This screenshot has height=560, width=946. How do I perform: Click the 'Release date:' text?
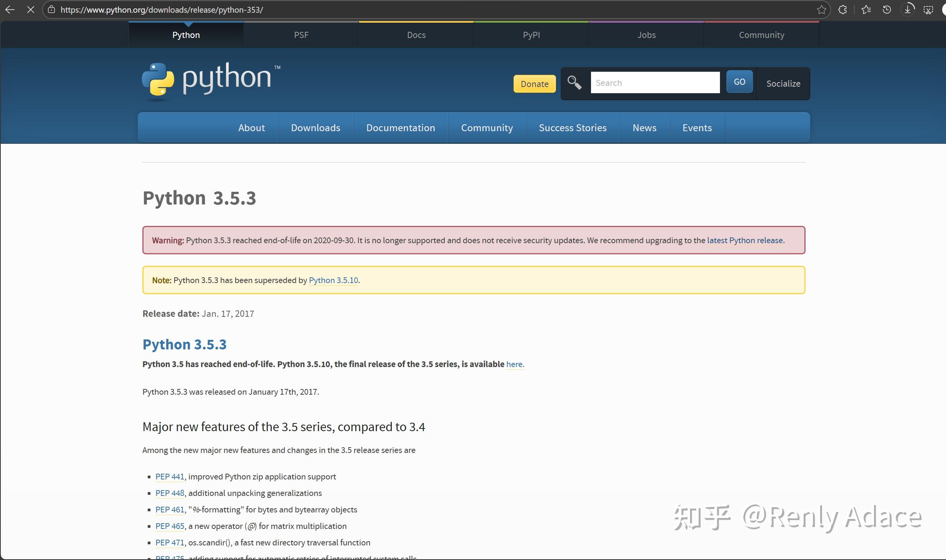coord(171,314)
